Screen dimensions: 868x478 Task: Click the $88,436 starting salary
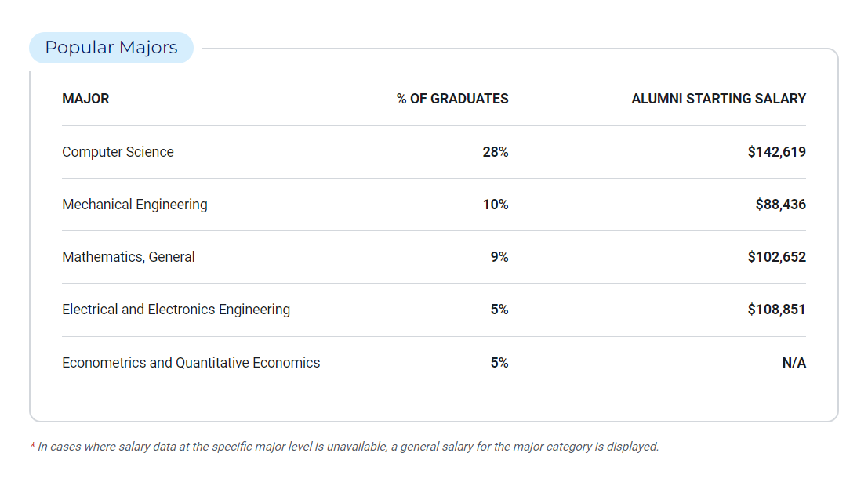(780, 205)
